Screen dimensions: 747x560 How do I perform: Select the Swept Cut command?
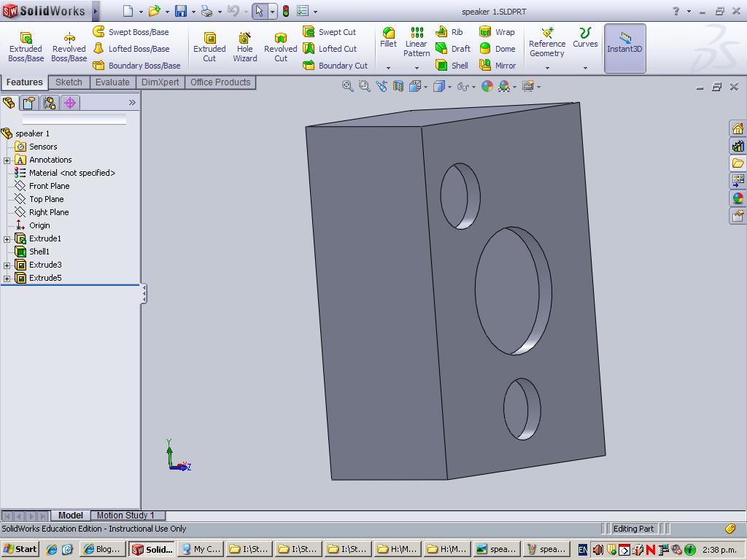coord(330,32)
